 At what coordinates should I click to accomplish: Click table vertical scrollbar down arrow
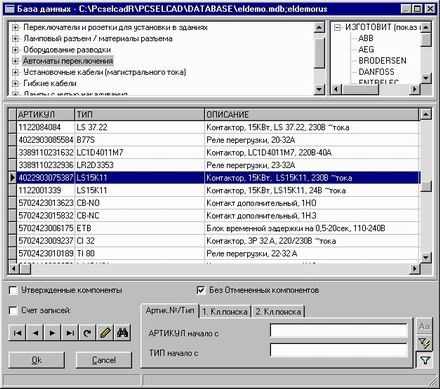[x=426, y=257]
